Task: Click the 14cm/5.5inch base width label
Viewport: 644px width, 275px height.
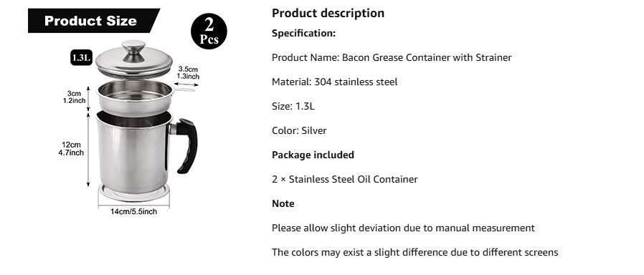Action: point(133,211)
